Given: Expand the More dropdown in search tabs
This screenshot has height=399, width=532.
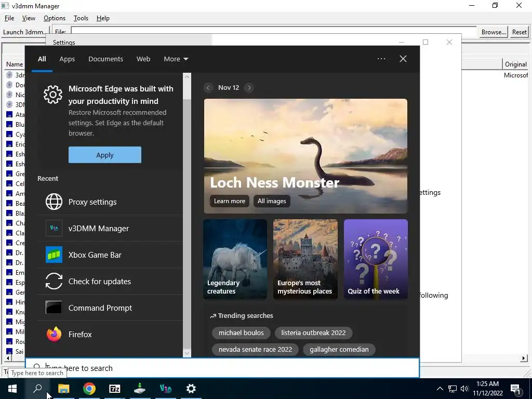Looking at the screenshot, I should pyautogui.click(x=176, y=59).
